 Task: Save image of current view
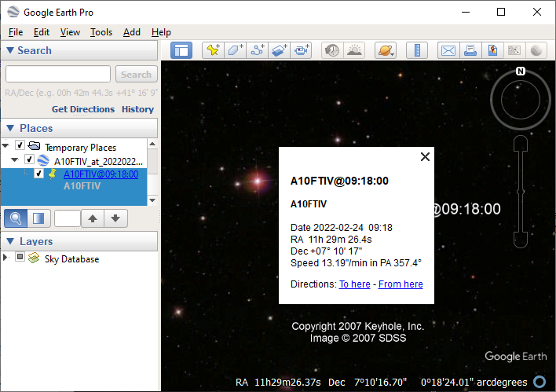[x=492, y=50]
